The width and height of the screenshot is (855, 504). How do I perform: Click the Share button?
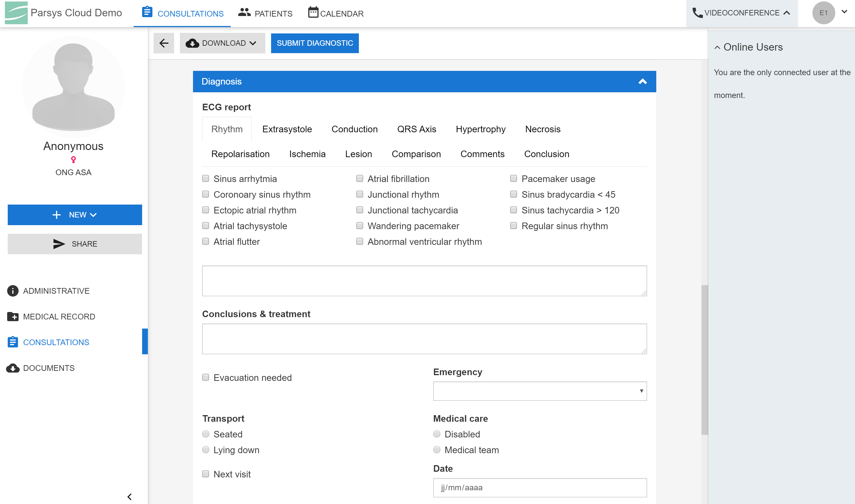click(75, 244)
